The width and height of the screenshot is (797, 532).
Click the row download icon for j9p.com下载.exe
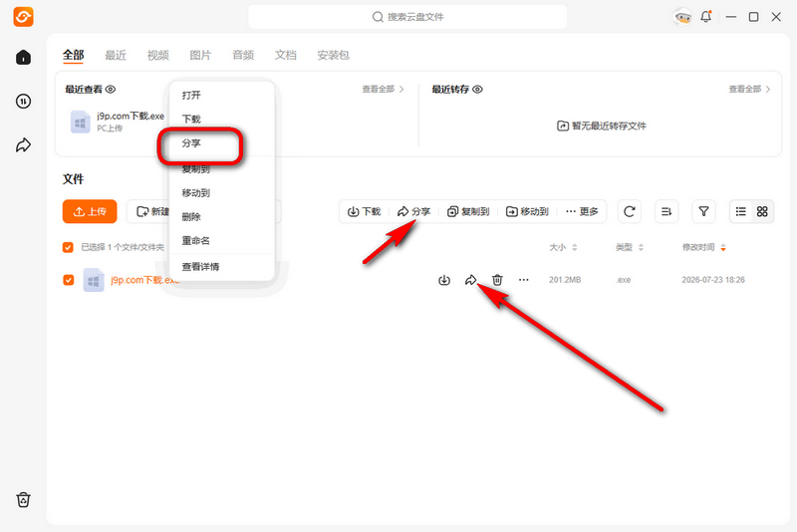444,280
